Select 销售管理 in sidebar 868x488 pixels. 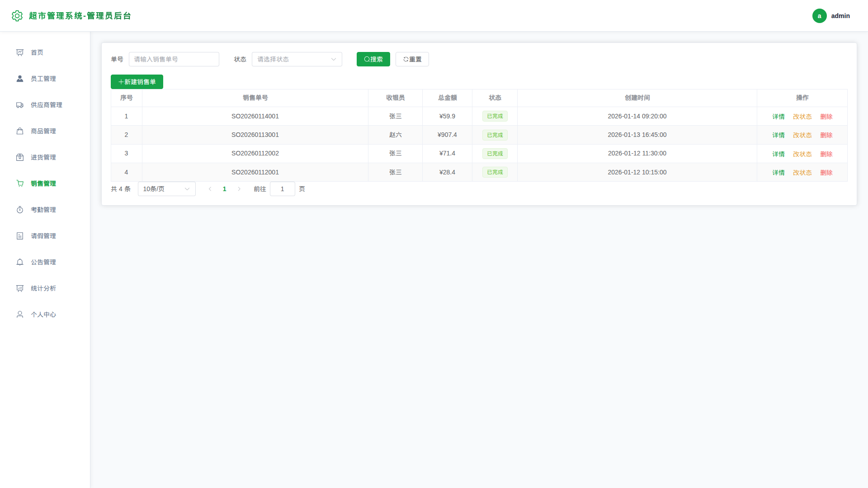click(45, 183)
